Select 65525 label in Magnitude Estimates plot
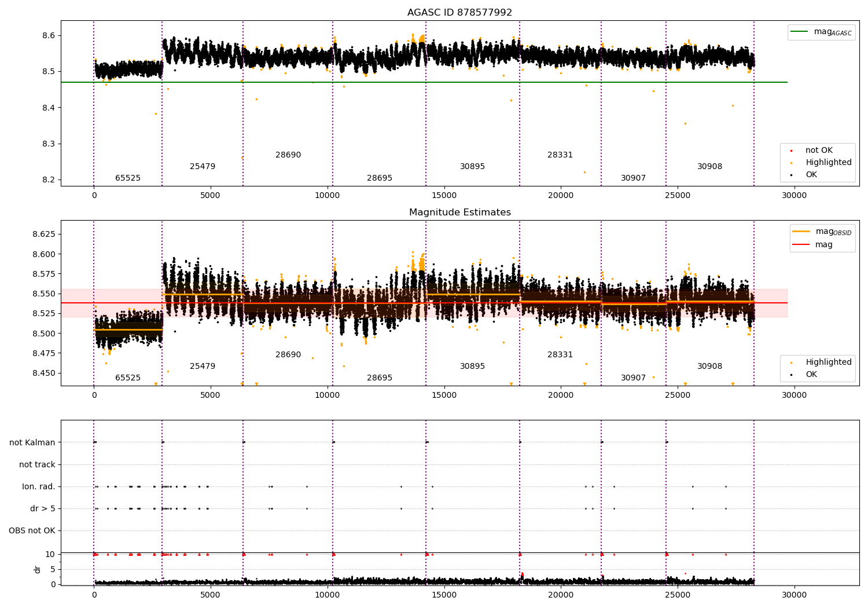This screenshot has width=868, height=608. coord(128,378)
